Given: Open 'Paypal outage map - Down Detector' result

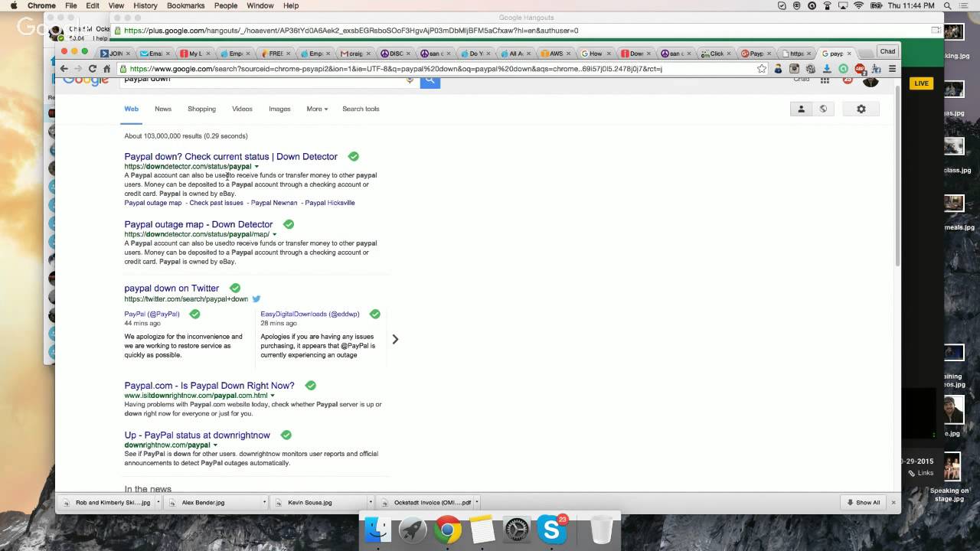Looking at the screenshot, I should coord(198,224).
